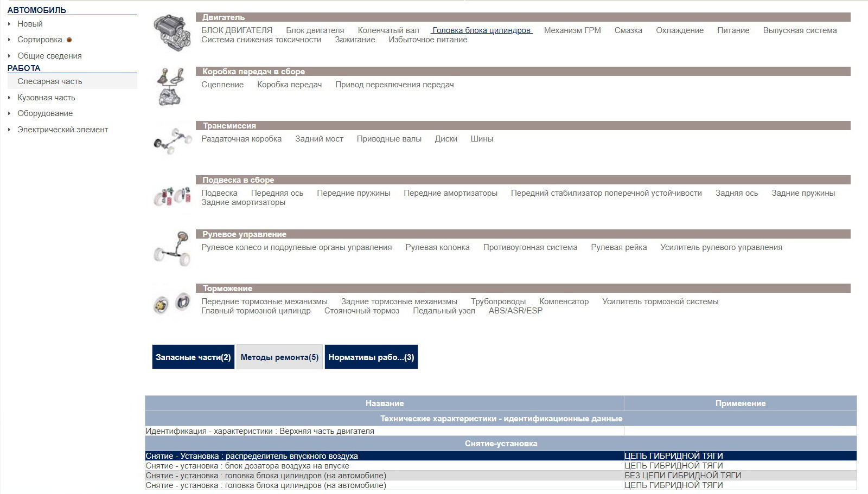Click the brake disc icon beside Торможение
The height and width of the screenshot is (494, 868).
(x=171, y=304)
